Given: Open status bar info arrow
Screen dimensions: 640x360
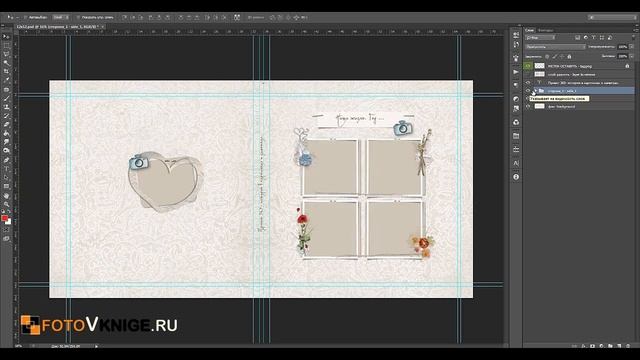Looking at the screenshot, I should (96, 346).
